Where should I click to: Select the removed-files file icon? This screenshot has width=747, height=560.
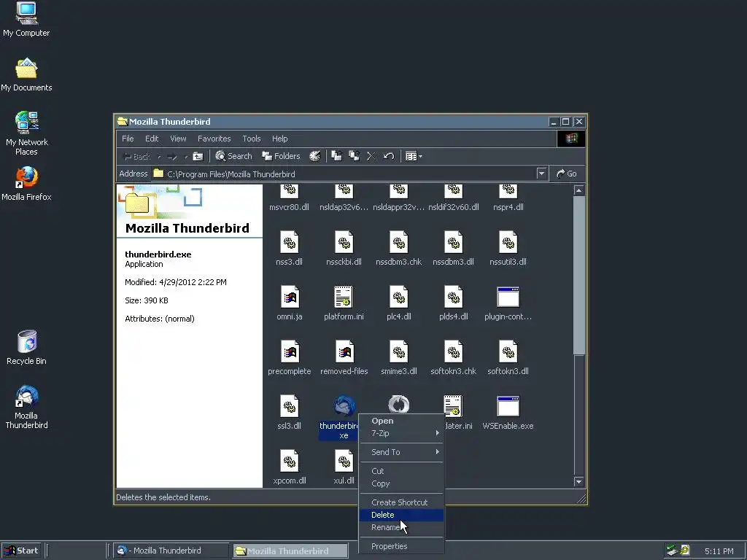pos(344,351)
